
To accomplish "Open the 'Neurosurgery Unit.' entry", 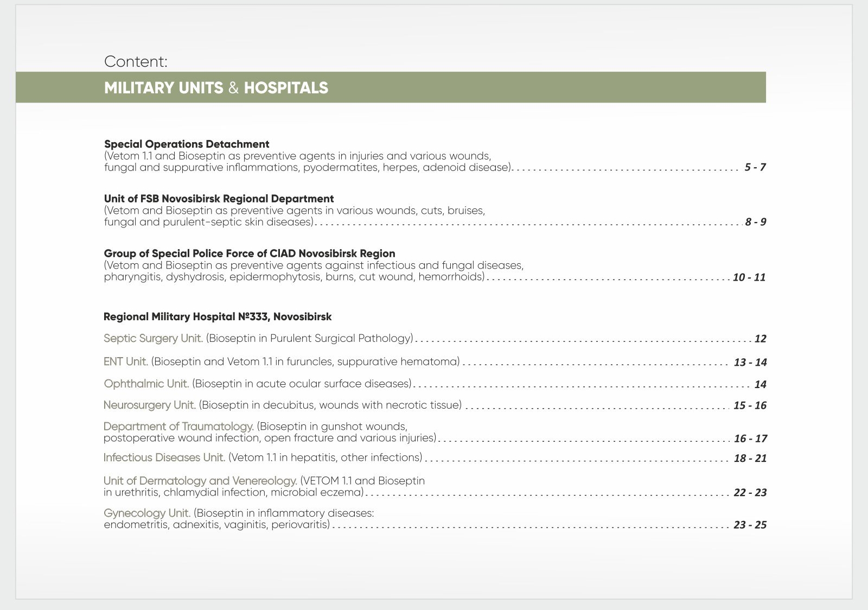I will tap(149, 405).
